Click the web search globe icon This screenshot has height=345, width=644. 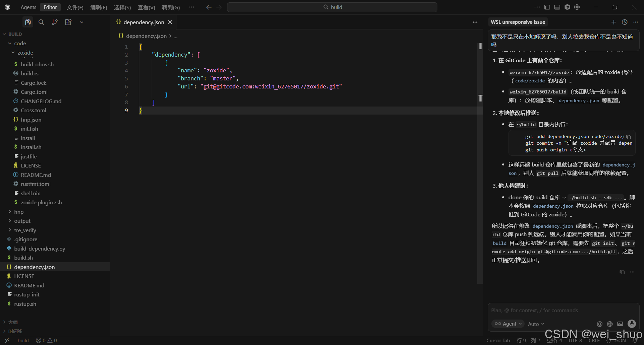point(610,324)
